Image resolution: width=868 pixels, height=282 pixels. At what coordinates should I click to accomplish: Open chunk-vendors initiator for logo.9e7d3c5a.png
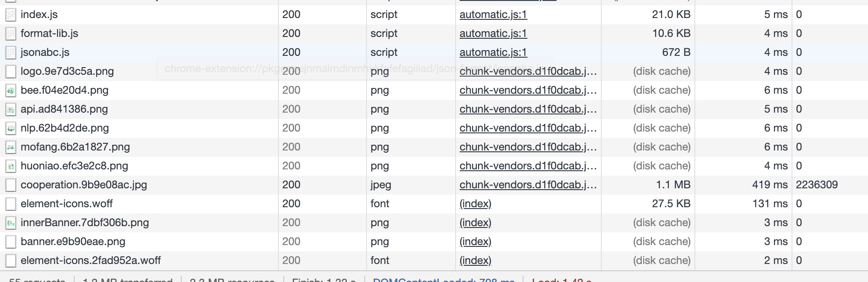click(528, 71)
